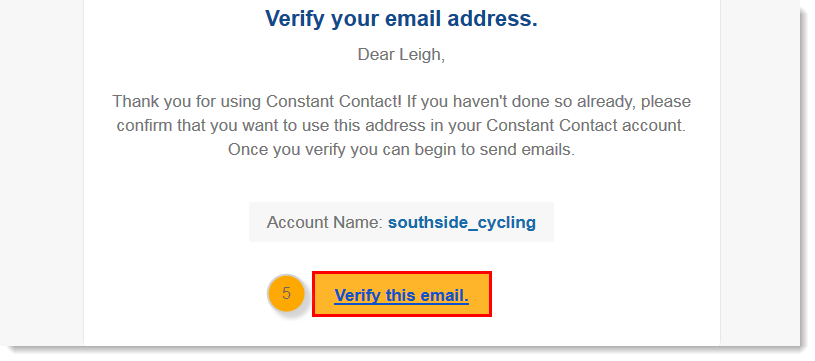Click the word 'please' in the paragraph
This screenshot has height=361, width=815.
(x=666, y=102)
